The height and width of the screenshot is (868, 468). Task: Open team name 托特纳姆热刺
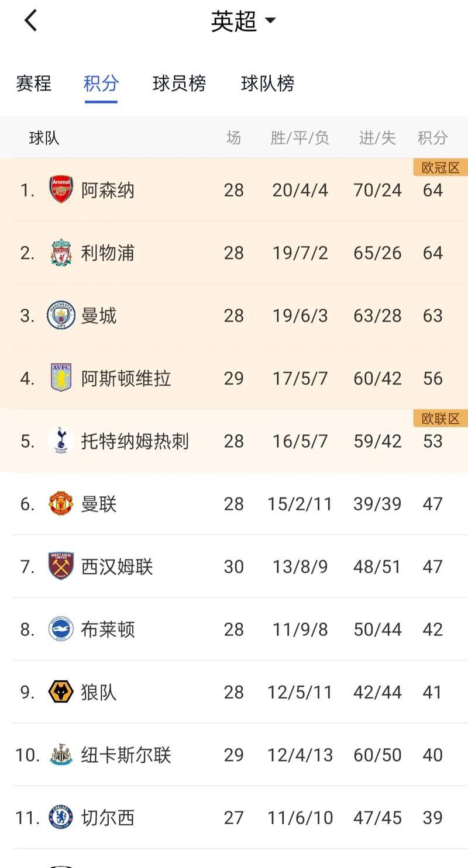pos(135,441)
